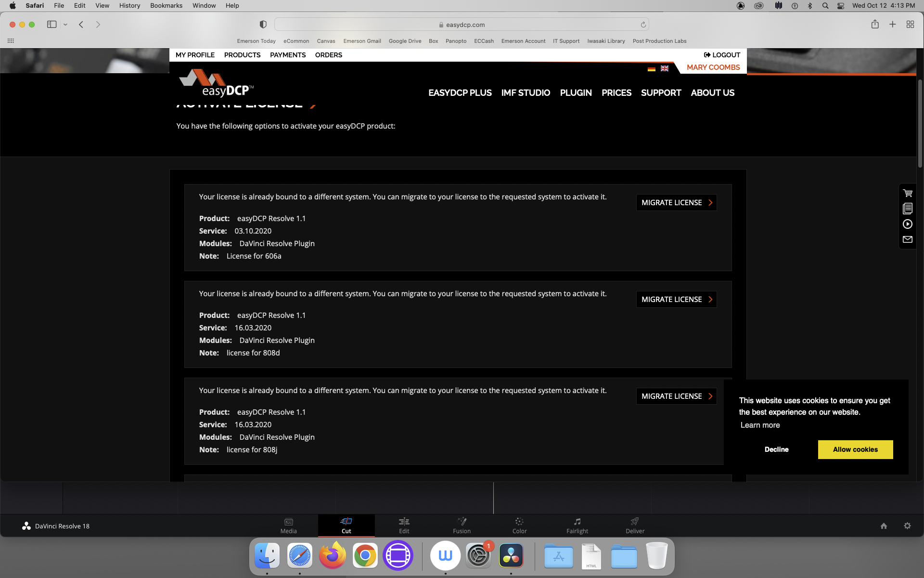Click the page vertical scrollbar
Screen dimensions: 924x578
pyautogui.click(x=920, y=123)
